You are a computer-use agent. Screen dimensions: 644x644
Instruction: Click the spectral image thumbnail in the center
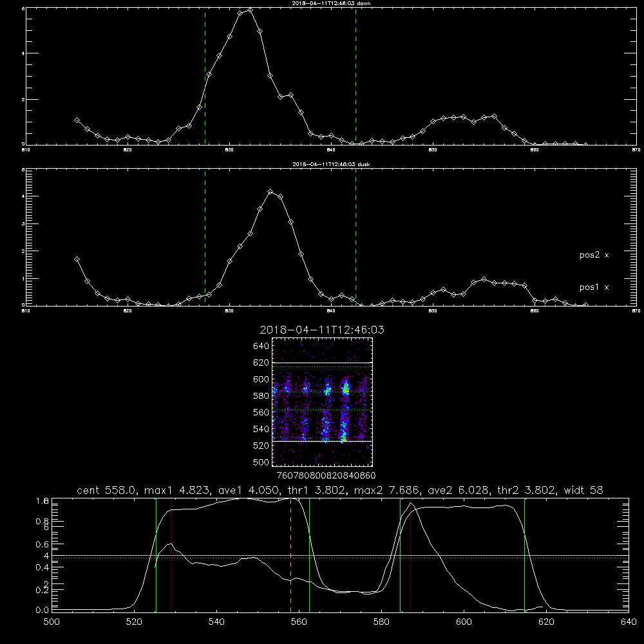323,402
